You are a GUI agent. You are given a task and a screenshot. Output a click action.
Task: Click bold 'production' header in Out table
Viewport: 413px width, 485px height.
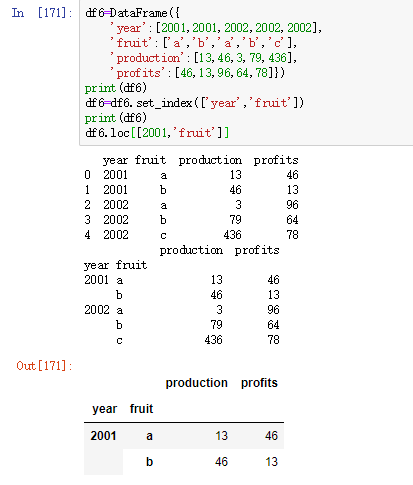coord(197,383)
